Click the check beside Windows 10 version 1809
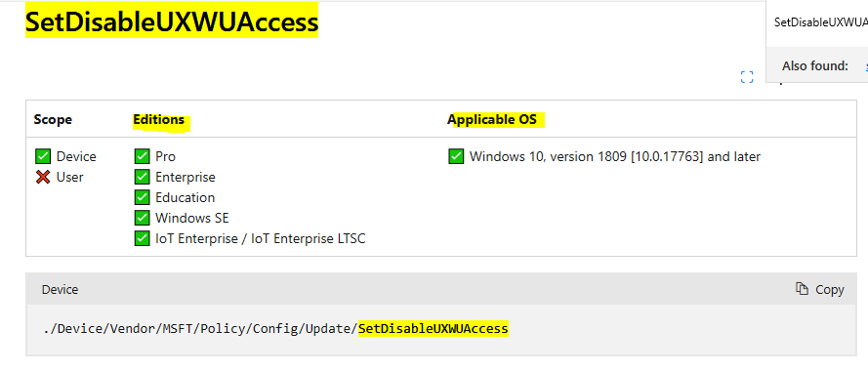The image size is (868, 372). click(x=456, y=156)
